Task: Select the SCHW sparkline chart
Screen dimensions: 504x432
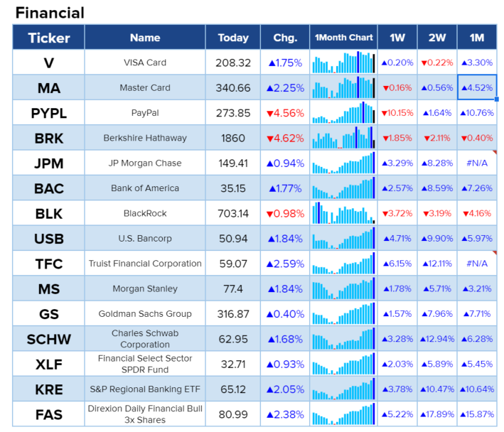Action: (343, 338)
